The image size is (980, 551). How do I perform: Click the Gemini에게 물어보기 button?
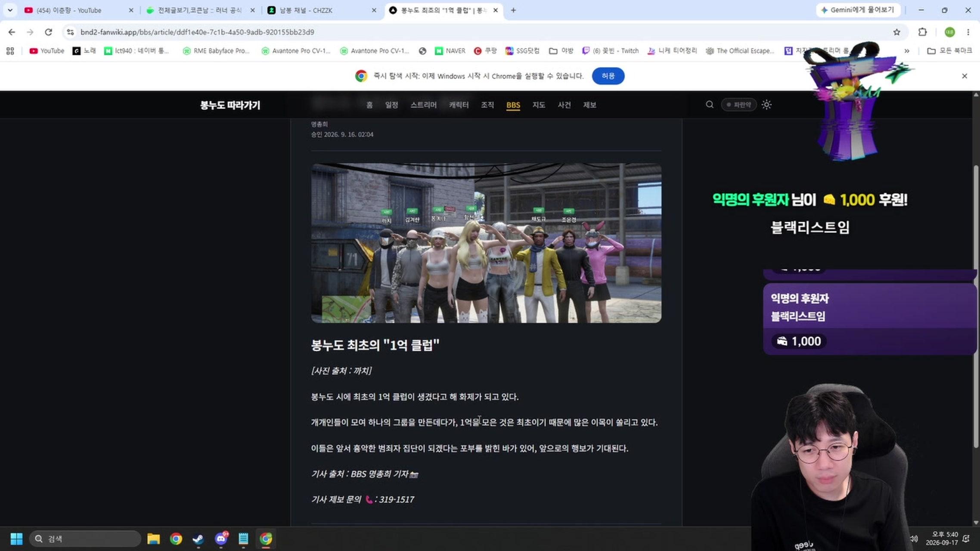pyautogui.click(x=858, y=10)
